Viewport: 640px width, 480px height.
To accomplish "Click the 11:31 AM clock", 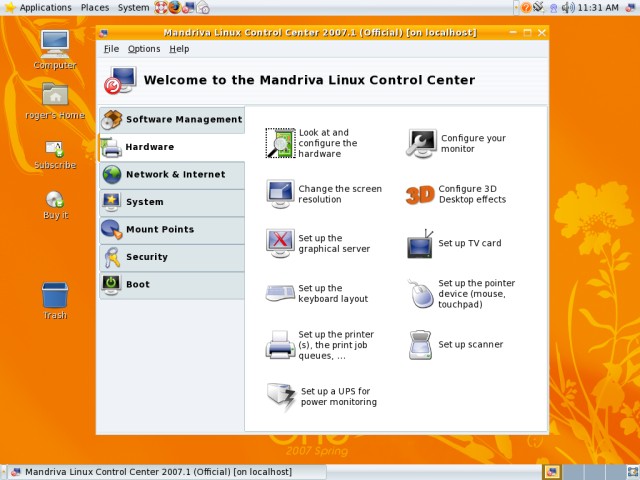I will (598, 7).
